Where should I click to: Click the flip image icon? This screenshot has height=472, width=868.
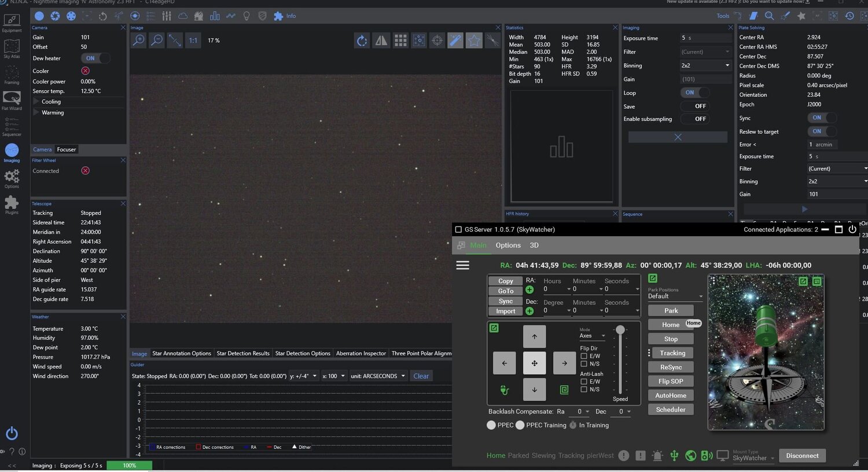(x=381, y=41)
